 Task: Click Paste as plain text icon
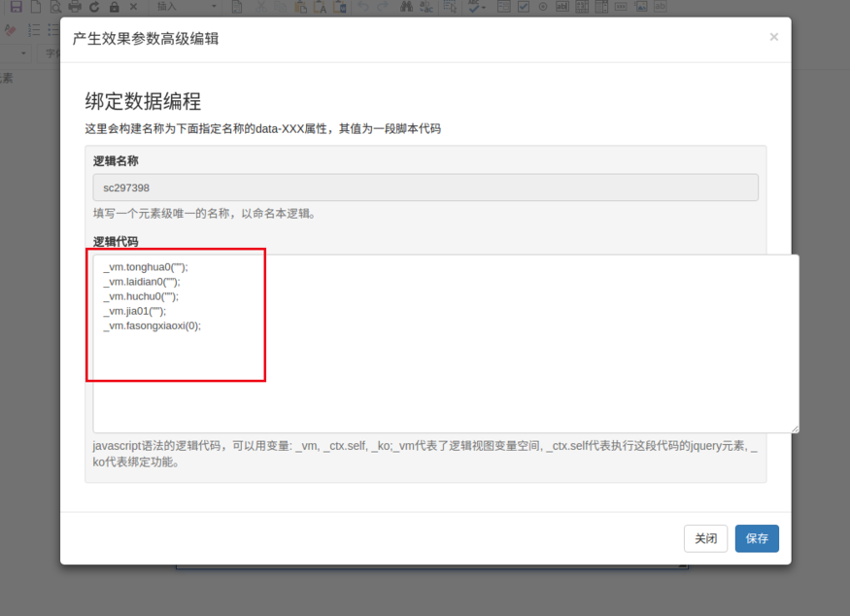coord(320,7)
